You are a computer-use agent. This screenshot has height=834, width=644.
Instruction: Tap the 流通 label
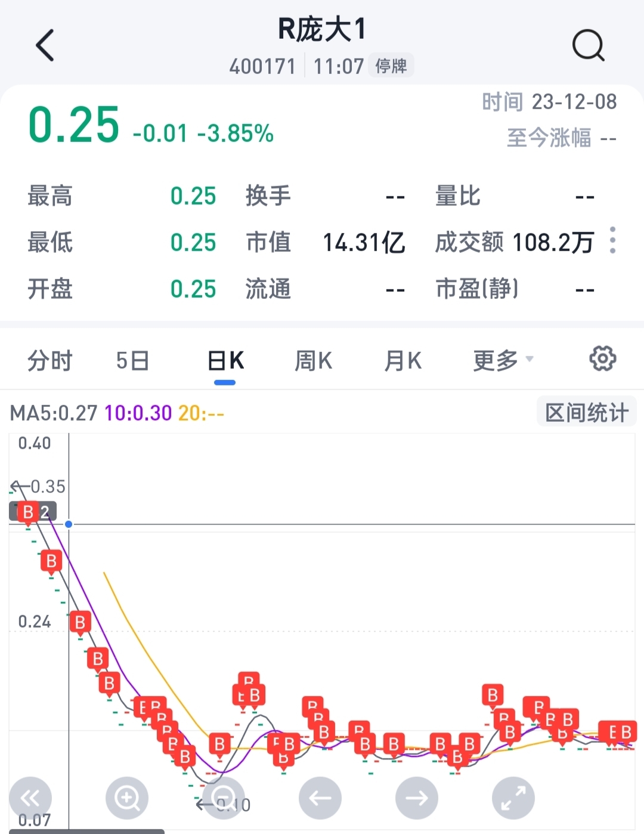[x=268, y=289]
